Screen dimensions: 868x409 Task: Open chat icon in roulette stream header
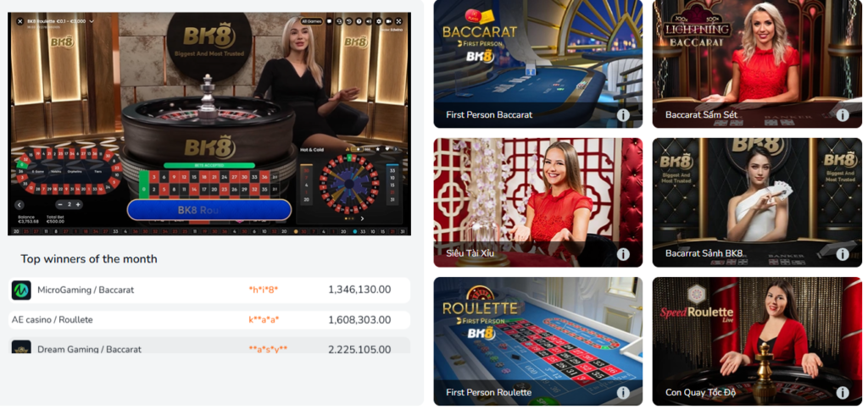(329, 21)
